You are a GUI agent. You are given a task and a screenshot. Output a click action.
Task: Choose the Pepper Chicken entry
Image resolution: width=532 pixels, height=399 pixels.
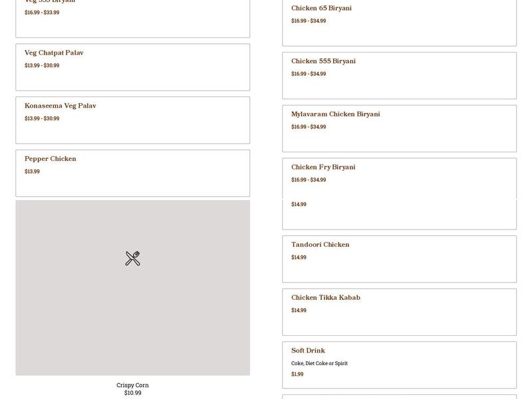[x=131, y=173]
